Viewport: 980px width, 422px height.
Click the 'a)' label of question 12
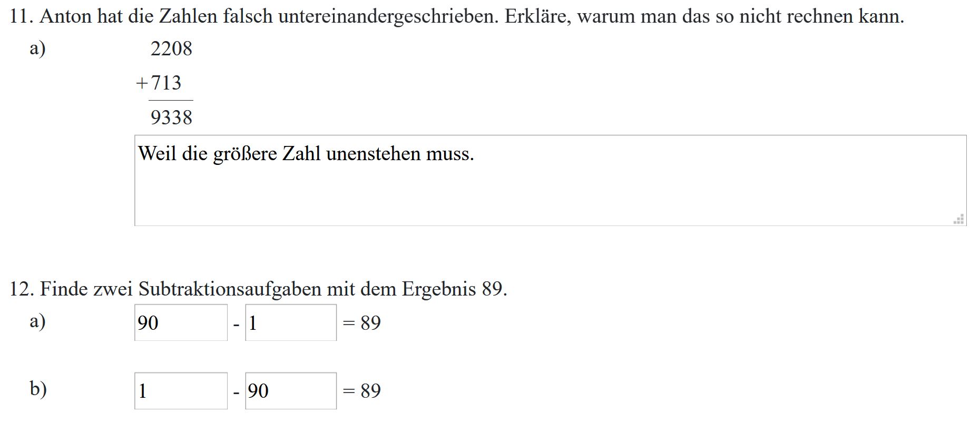click(x=37, y=321)
